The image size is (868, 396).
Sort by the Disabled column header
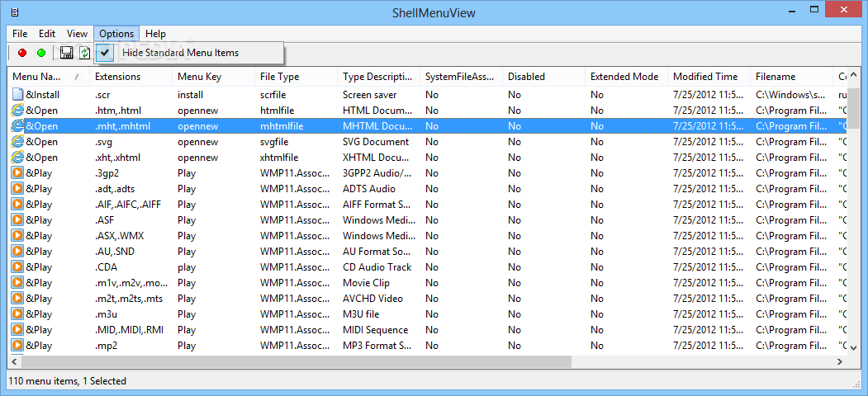coord(543,77)
